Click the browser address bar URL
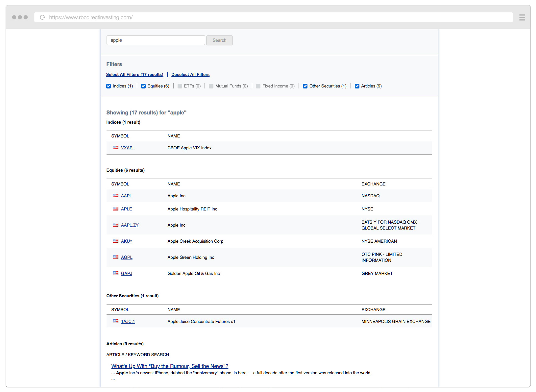Image resolution: width=536 pixels, height=392 pixels. point(91,17)
